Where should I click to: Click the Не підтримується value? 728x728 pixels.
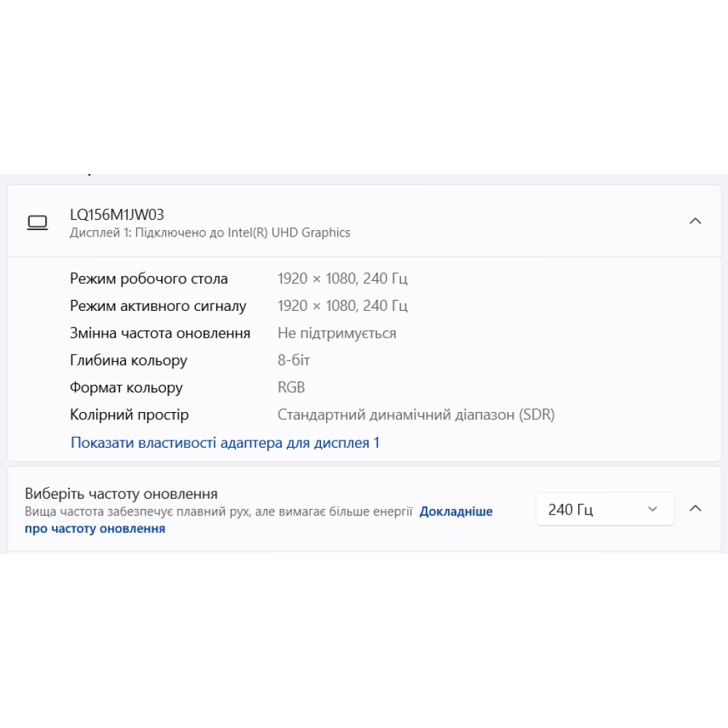pyautogui.click(x=336, y=333)
